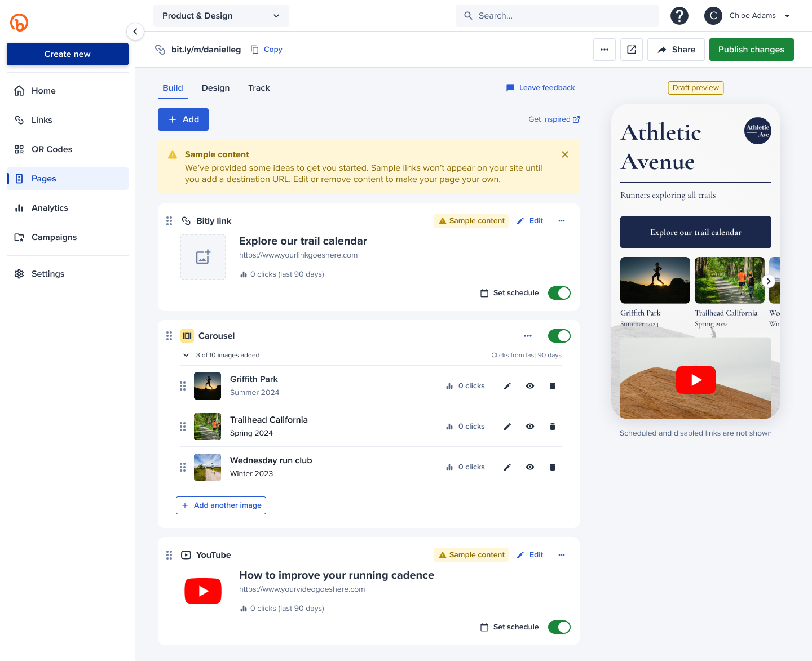Click pencil icon for Griffith Park
The height and width of the screenshot is (661, 812).
click(x=507, y=386)
